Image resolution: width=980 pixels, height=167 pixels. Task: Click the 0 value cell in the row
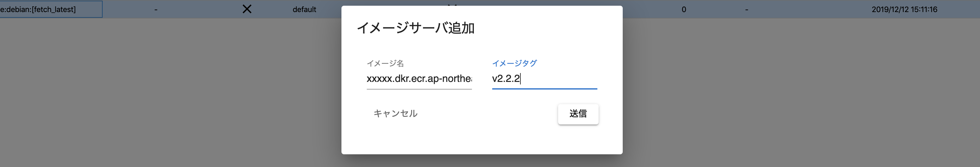(x=684, y=10)
